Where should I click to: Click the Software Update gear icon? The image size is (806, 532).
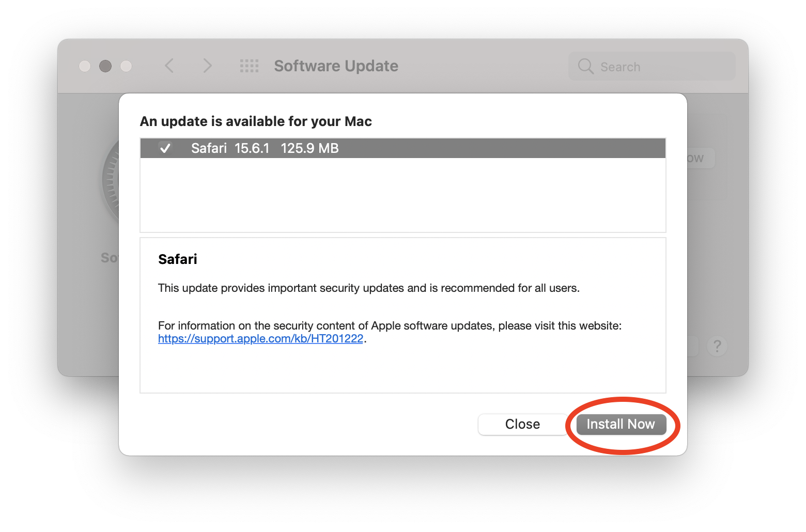click(111, 181)
